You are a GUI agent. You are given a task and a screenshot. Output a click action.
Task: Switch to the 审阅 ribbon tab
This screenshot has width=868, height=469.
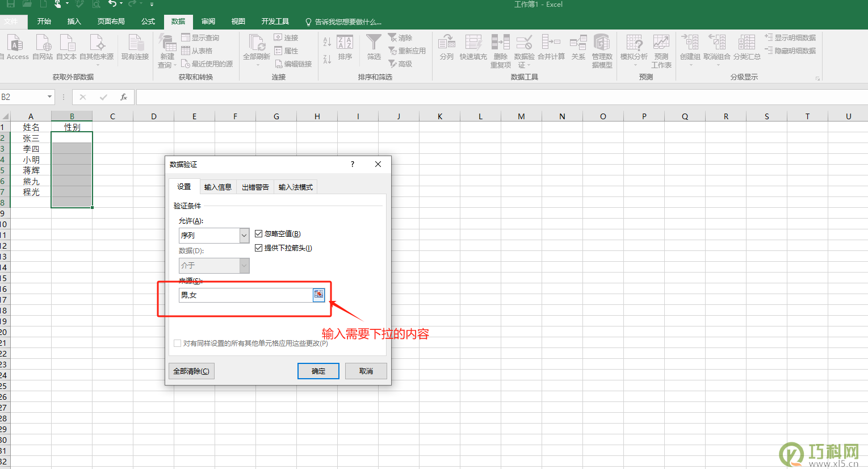(208, 22)
